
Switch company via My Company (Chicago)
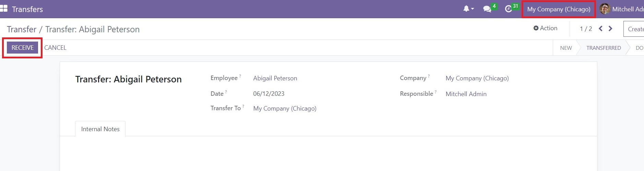click(x=559, y=9)
